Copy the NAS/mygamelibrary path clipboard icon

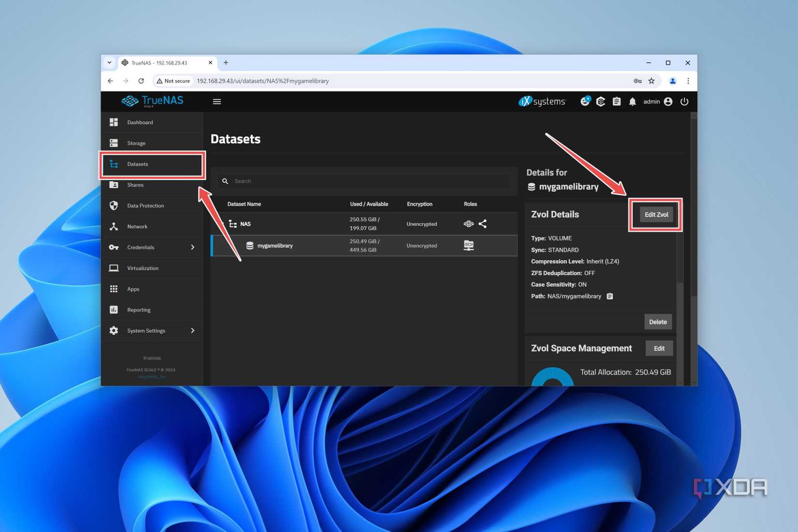tap(610, 296)
